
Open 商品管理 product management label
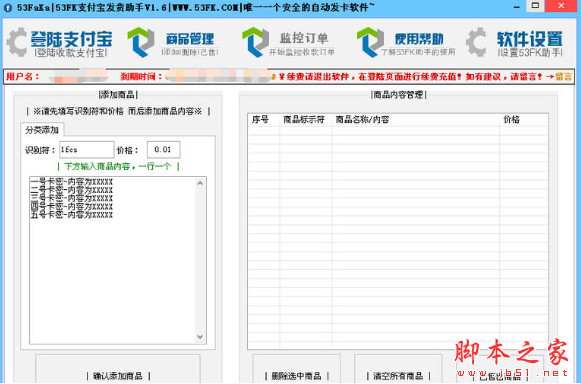click(190, 39)
